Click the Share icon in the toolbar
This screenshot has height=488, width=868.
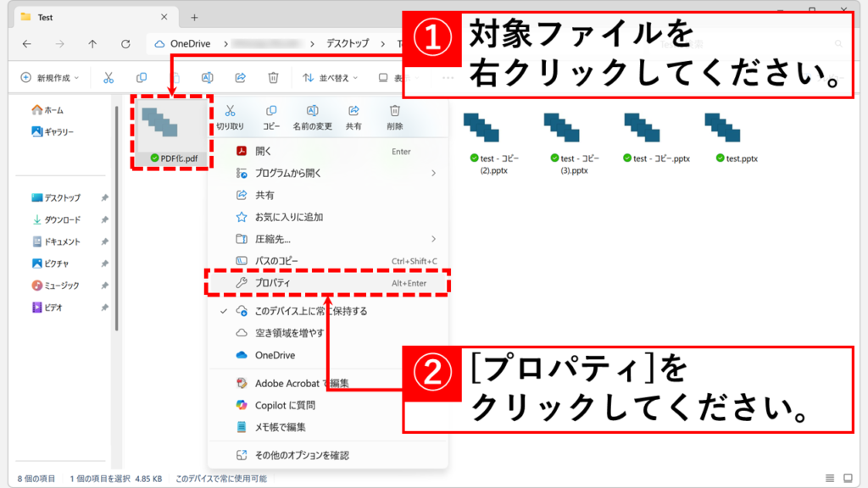pyautogui.click(x=240, y=78)
